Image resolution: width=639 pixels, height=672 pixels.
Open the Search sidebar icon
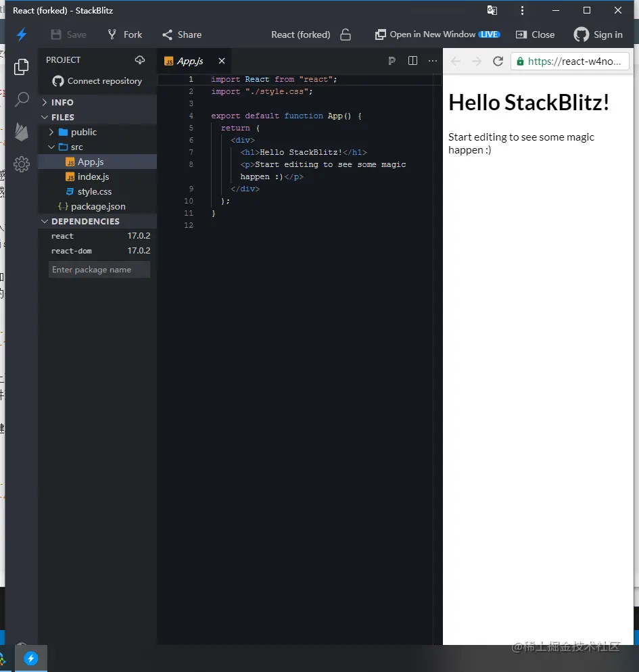tap(22, 99)
